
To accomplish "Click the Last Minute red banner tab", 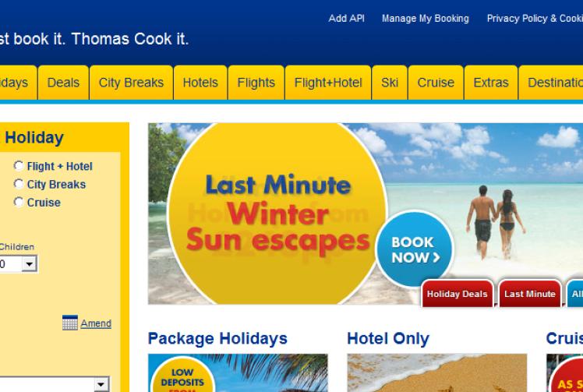I will click(530, 294).
